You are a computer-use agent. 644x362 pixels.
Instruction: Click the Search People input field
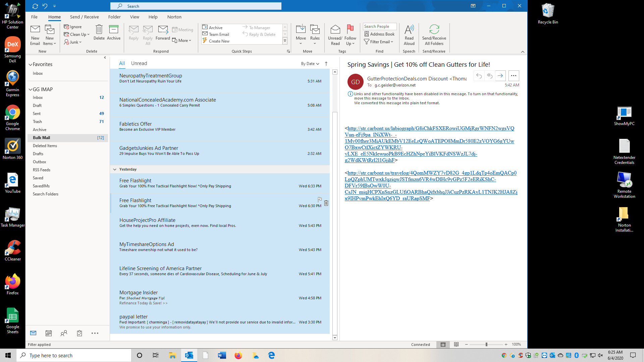point(379,26)
